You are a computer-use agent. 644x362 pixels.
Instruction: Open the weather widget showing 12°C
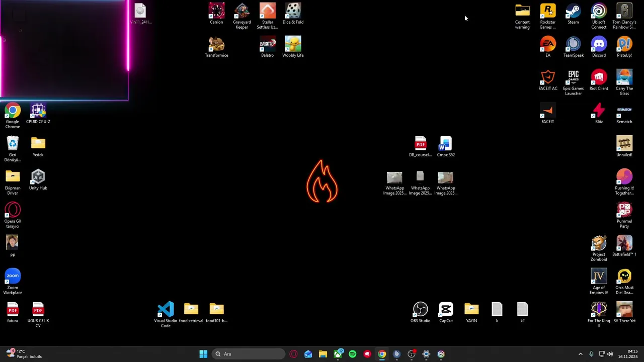pyautogui.click(x=25, y=354)
